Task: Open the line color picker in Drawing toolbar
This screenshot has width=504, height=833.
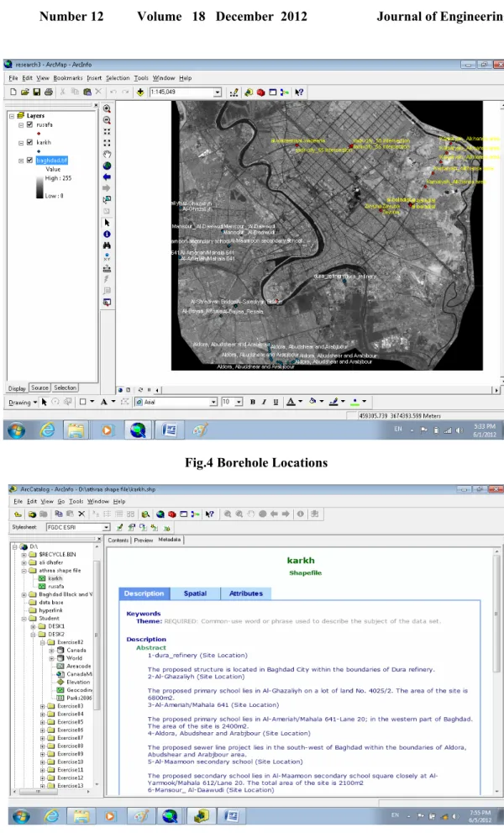Action: coord(343,402)
